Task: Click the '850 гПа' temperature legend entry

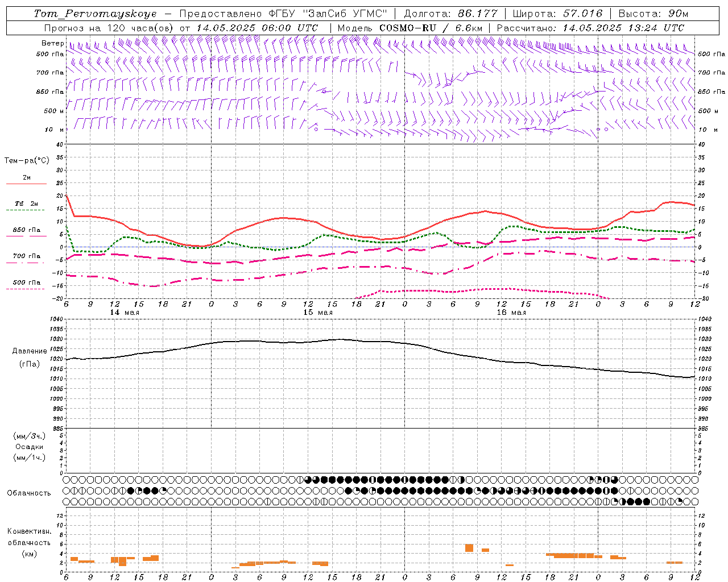Action: point(27,230)
